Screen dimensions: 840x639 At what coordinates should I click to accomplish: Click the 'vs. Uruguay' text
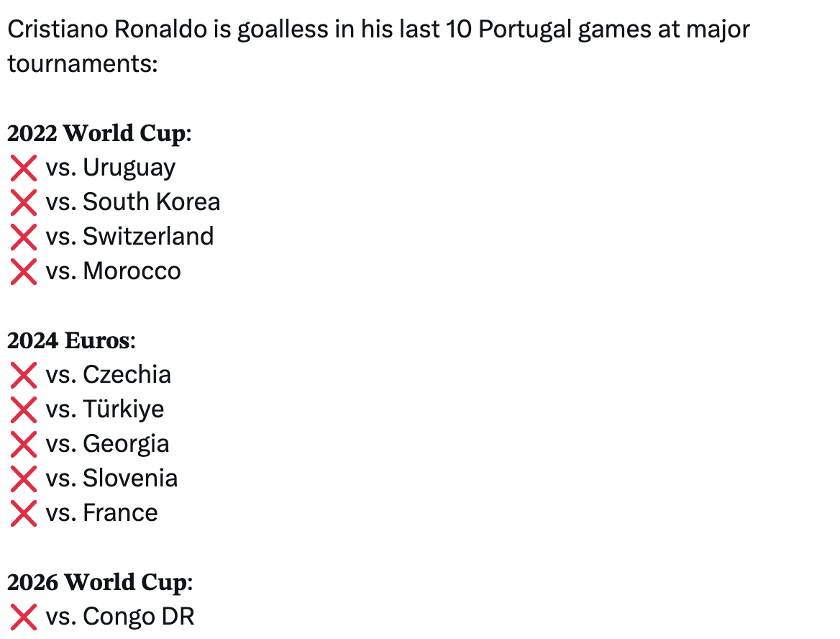point(110,168)
